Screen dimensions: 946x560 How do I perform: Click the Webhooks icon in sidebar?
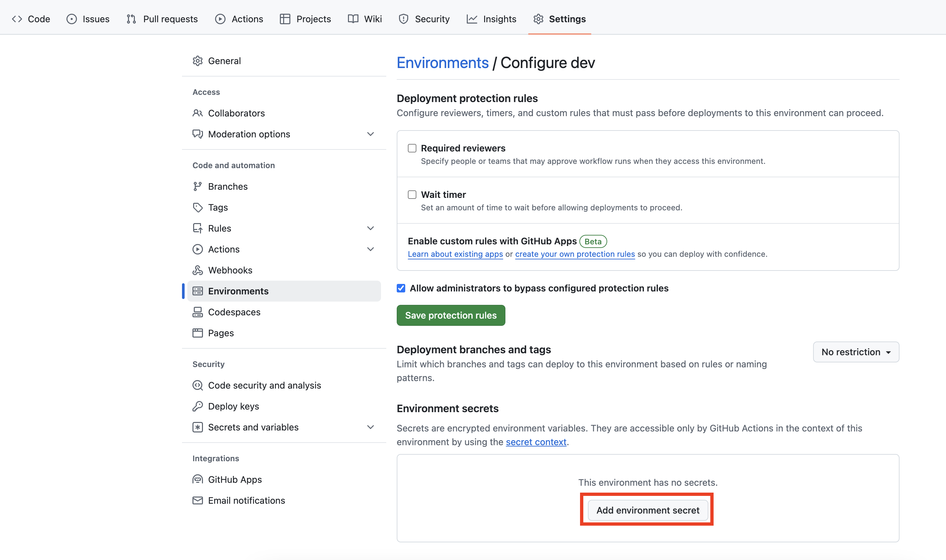coord(197,270)
